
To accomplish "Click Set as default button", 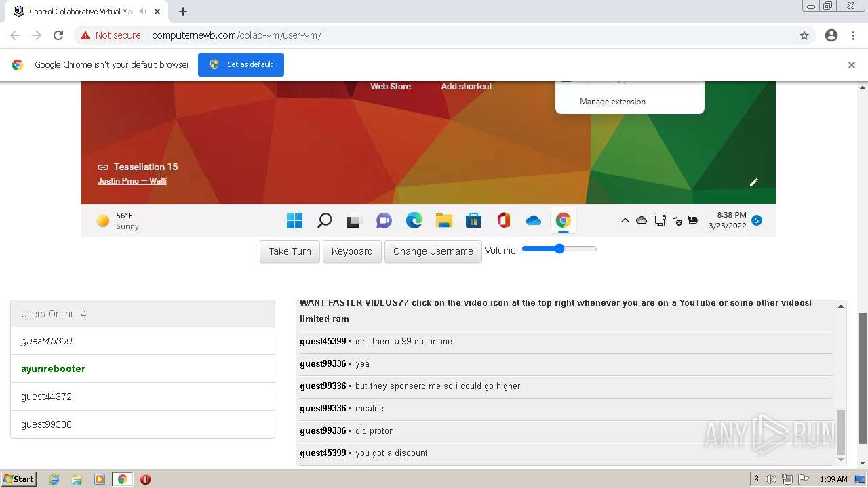I will coord(241,64).
